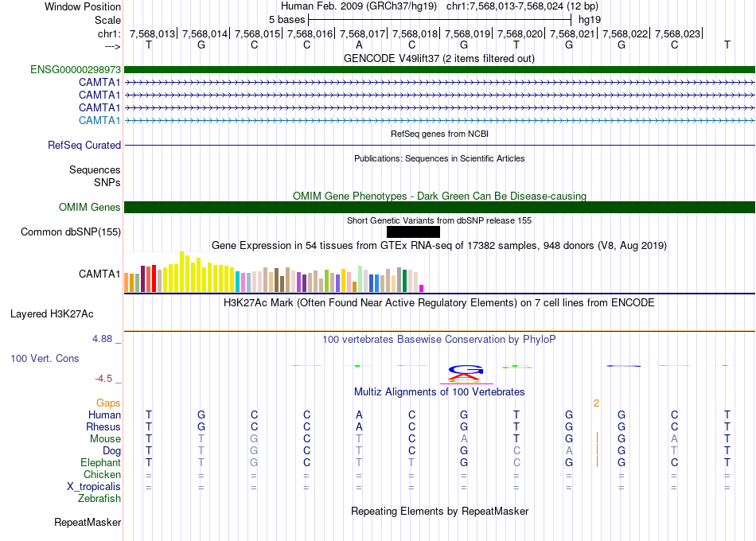Select the Dog alignment row label
This screenshot has width=756, height=541.
pos(112,451)
